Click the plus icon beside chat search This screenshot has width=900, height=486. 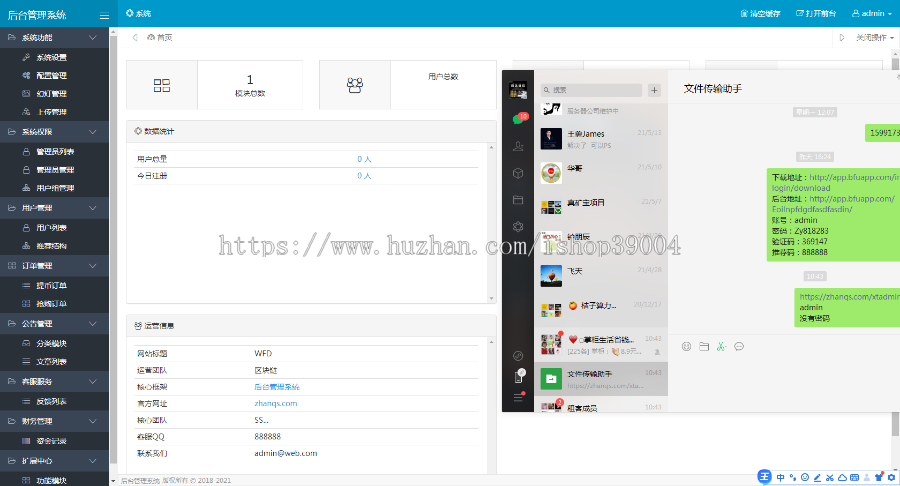coord(654,90)
